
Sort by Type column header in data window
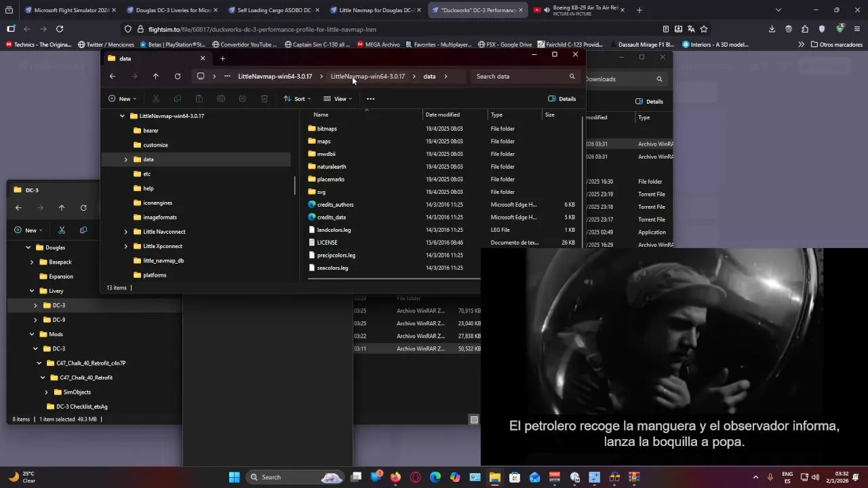coord(497,115)
